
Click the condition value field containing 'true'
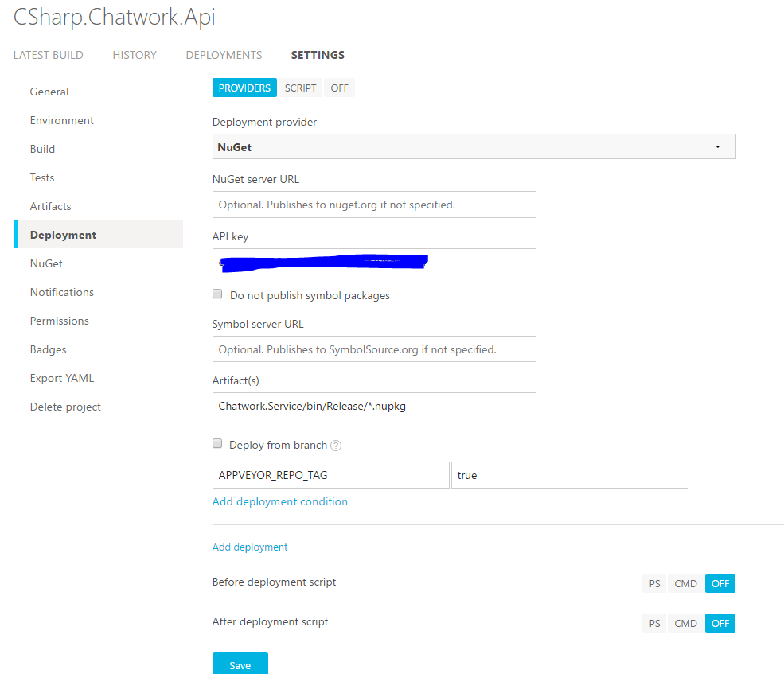570,475
